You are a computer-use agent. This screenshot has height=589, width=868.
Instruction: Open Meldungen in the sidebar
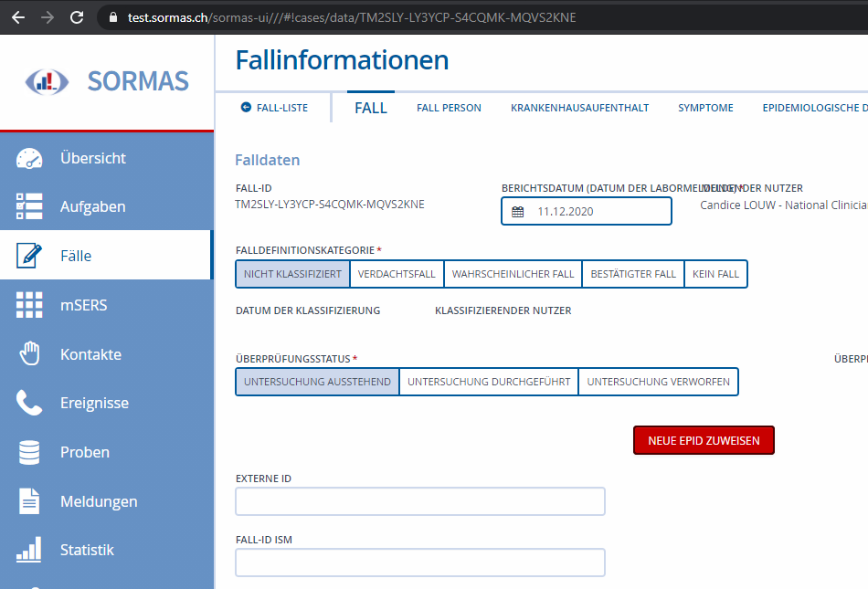coord(106,501)
